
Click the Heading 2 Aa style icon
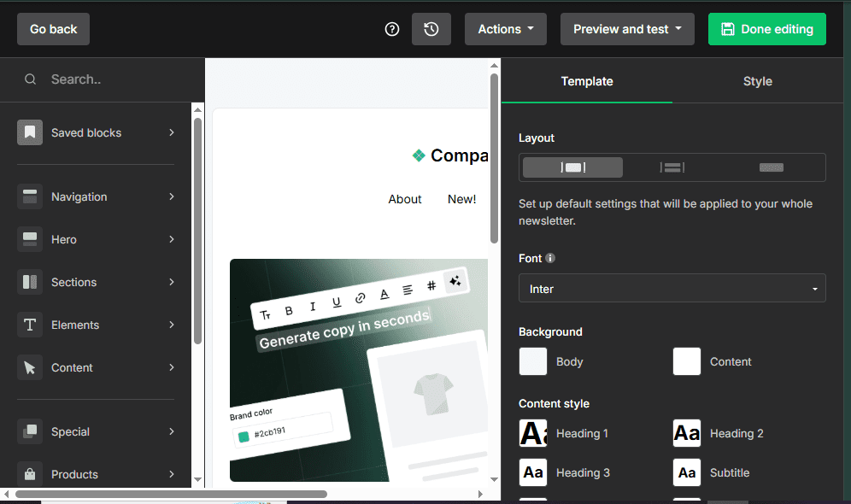687,433
